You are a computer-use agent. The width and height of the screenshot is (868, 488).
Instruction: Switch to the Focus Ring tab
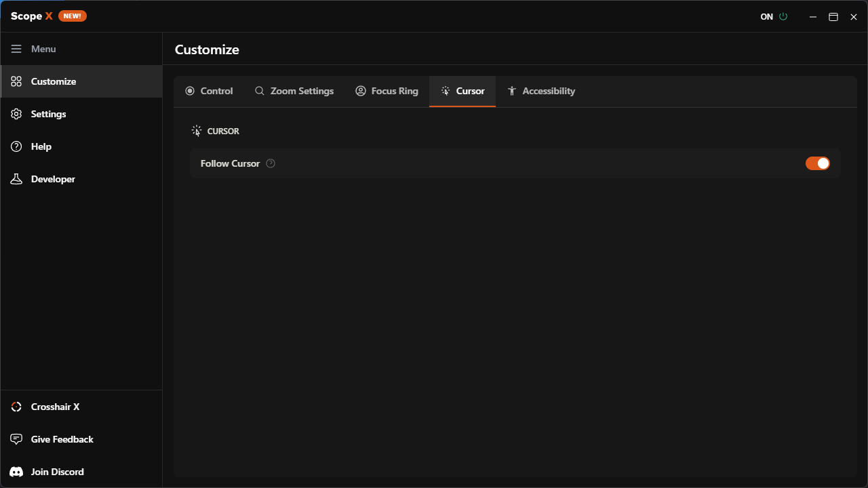(387, 90)
